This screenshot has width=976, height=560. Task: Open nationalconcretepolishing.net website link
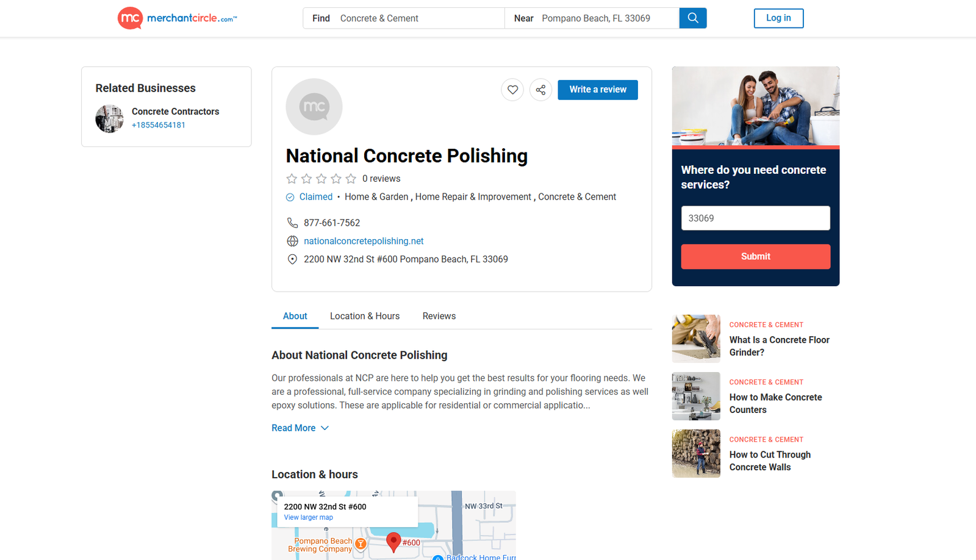click(x=364, y=242)
